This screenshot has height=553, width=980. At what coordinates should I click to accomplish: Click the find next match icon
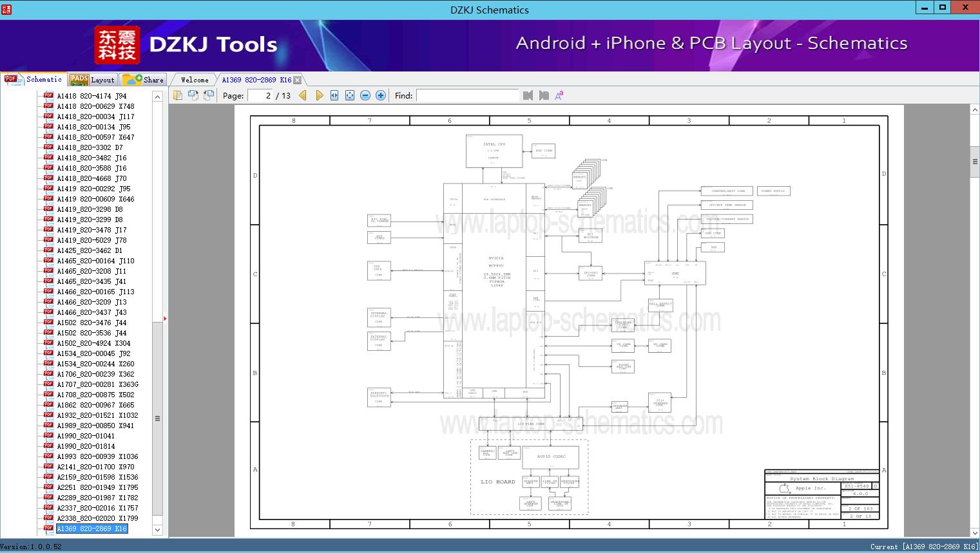[x=544, y=95]
